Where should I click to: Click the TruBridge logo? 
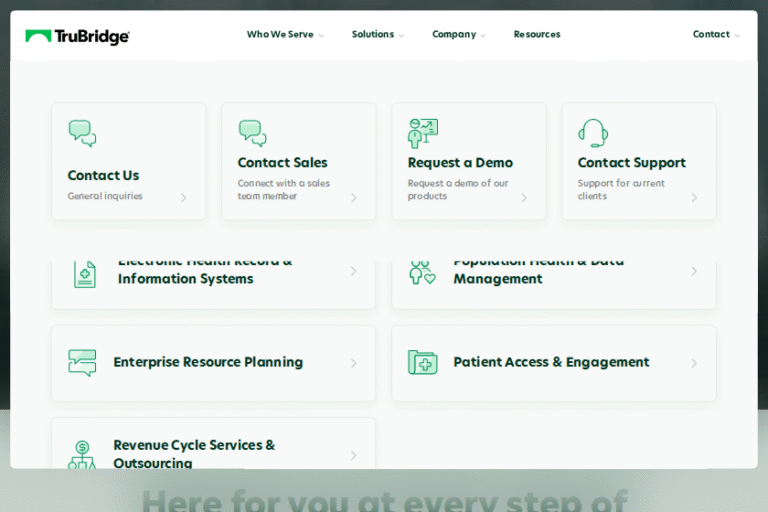[x=77, y=36]
